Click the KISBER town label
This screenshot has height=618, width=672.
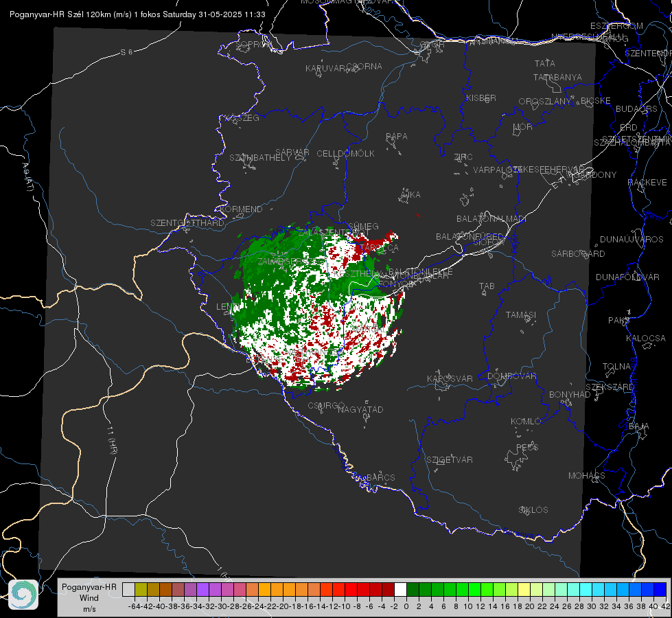coord(481,98)
